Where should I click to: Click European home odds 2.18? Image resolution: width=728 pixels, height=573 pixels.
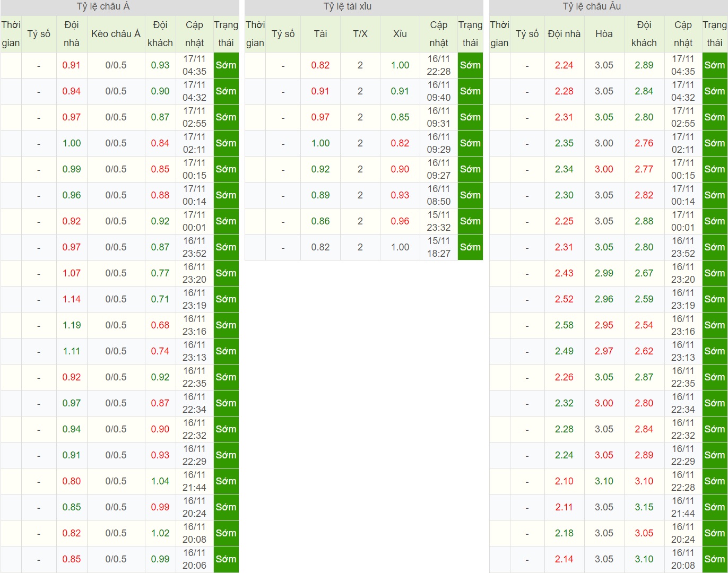(564, 533)
